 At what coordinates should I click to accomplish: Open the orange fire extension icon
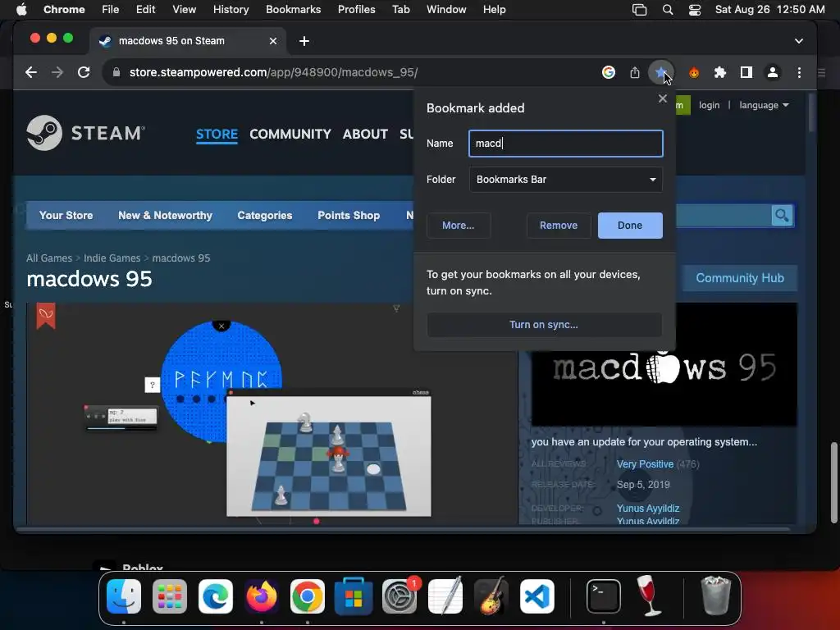[694, 72]
